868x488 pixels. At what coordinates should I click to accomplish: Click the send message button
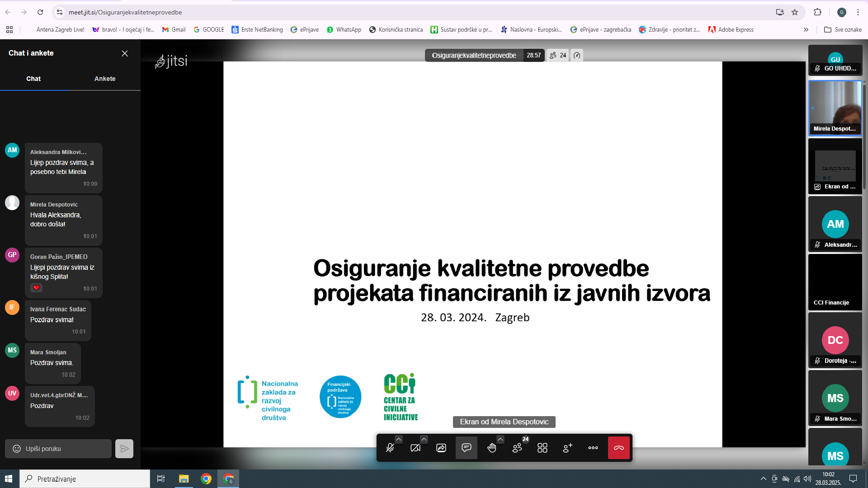click(124, 449)
